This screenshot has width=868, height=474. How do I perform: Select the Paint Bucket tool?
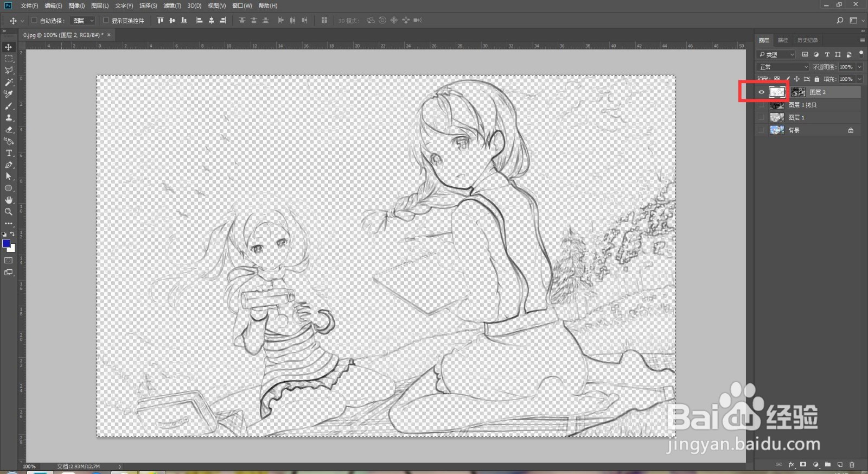point(9,141)
